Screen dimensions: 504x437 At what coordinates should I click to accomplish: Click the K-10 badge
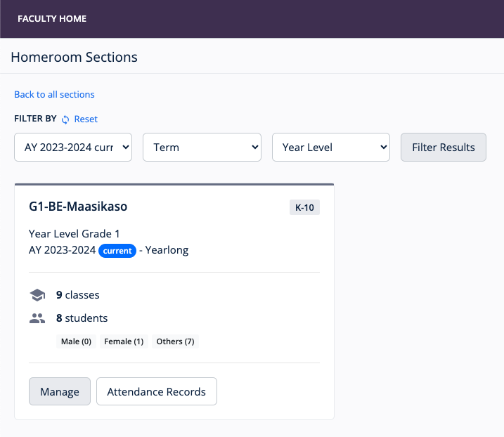(304, 207)
